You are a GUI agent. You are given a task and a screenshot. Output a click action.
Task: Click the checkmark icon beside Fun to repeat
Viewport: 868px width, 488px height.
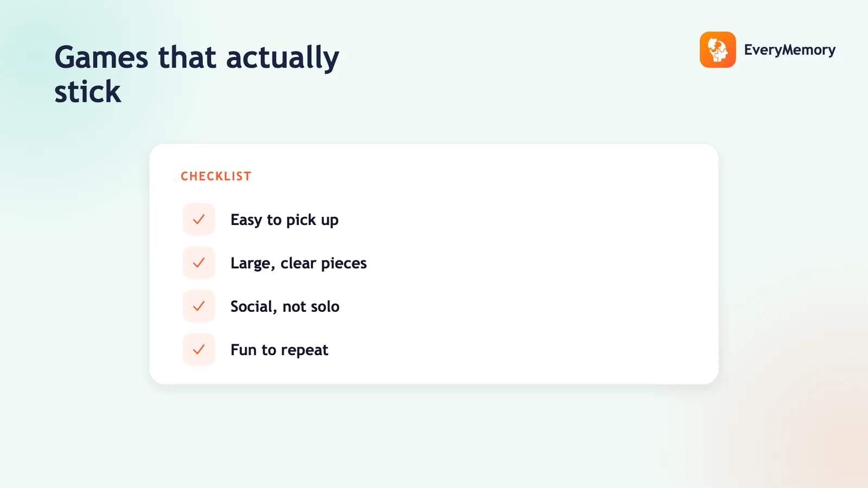[x=199, y=350]
